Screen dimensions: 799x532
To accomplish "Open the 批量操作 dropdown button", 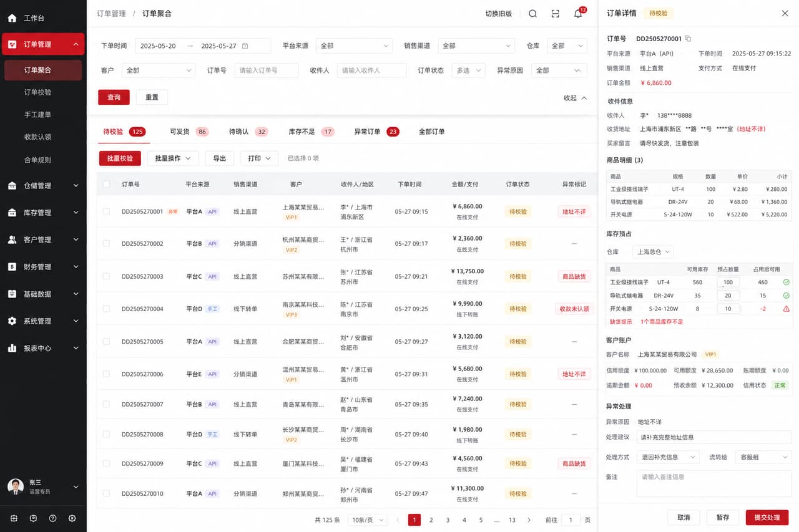I will pos(173,158).
